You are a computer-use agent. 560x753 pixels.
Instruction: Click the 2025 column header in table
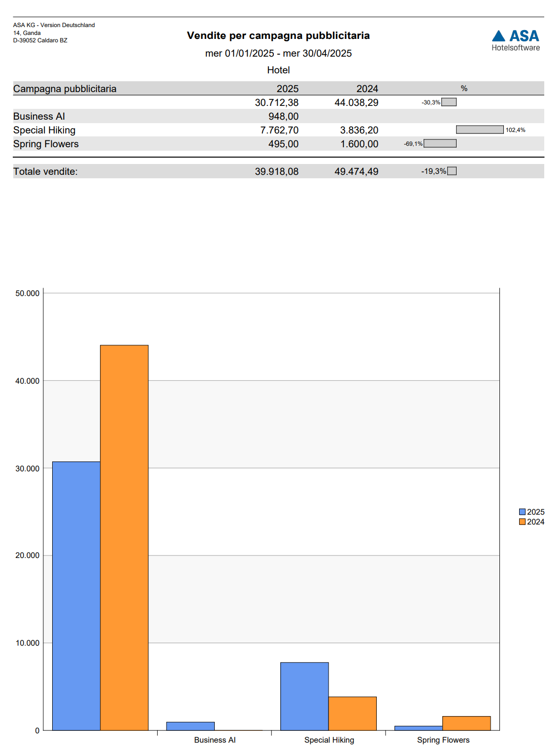[287, 89]
